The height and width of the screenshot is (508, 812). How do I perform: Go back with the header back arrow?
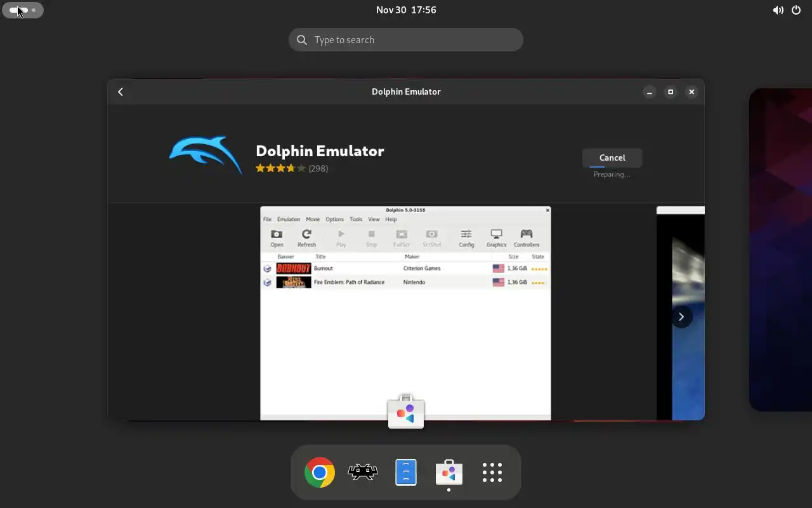click(x=121, y=91)
